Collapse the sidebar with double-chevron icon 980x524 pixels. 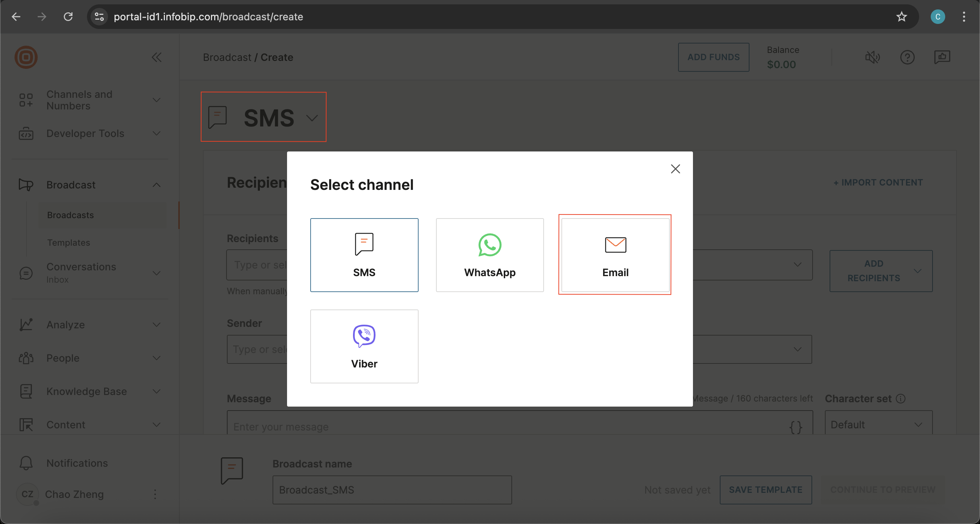[156, 57]
